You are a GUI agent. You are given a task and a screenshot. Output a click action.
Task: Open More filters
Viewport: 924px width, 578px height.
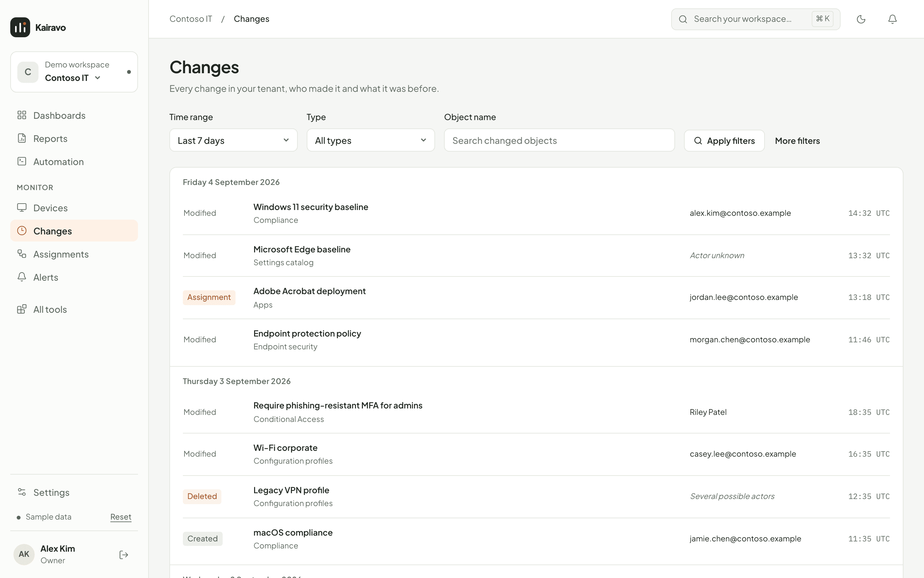tap(797, 141)
